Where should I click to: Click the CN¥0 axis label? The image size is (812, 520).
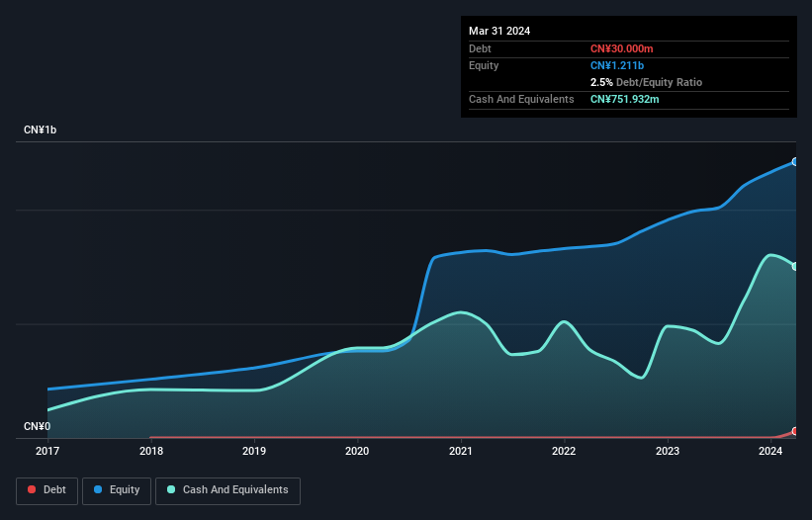(38, 426)
